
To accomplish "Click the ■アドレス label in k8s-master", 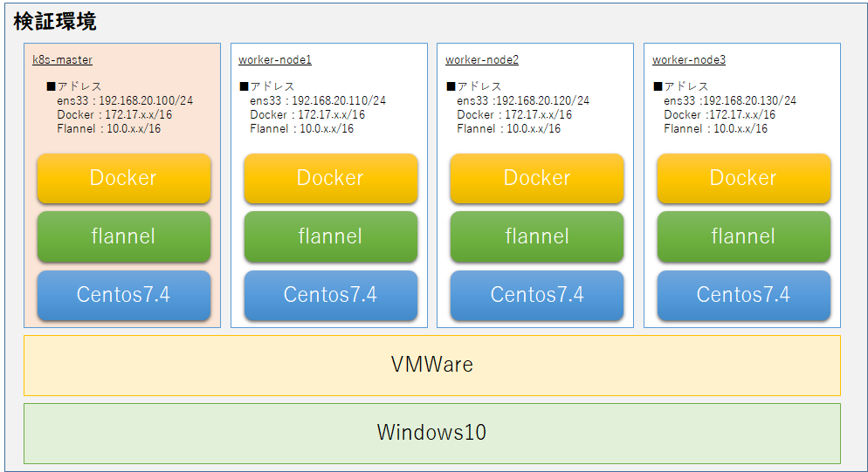I will click(74, 86).
